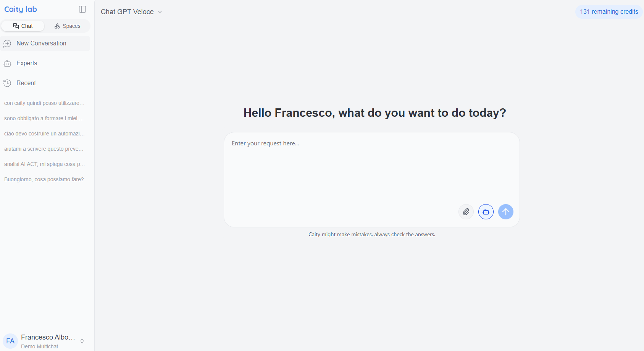Open conversation 'Buongiorno, cosa possiamo fare?'

click(x=44, y=179)
